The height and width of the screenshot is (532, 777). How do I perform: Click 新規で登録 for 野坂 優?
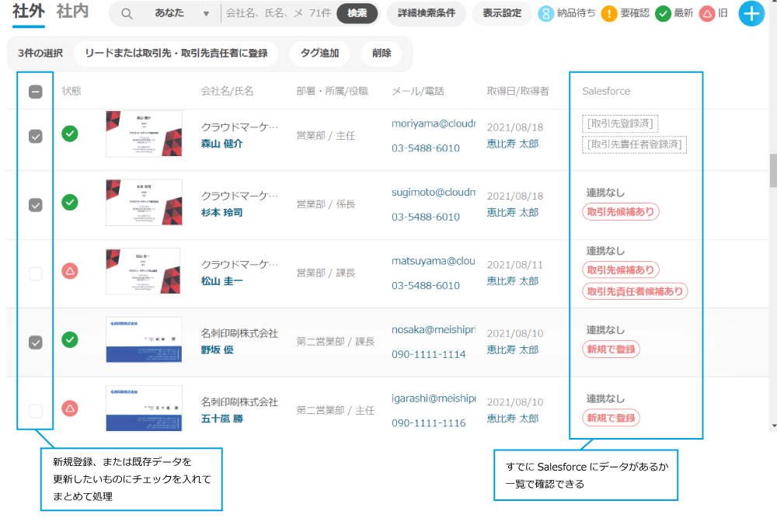click(611, 349)
